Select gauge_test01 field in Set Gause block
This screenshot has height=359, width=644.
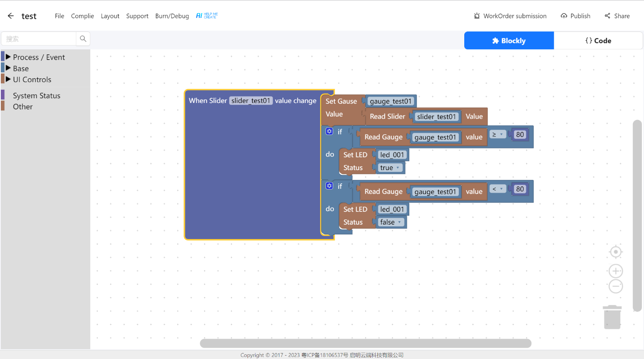click(x=391, y=101)
